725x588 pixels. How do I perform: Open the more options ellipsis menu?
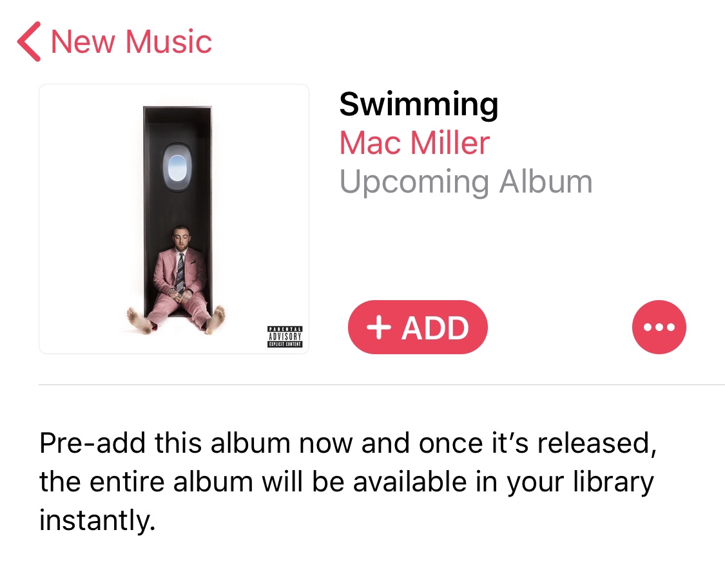point(659,327)
